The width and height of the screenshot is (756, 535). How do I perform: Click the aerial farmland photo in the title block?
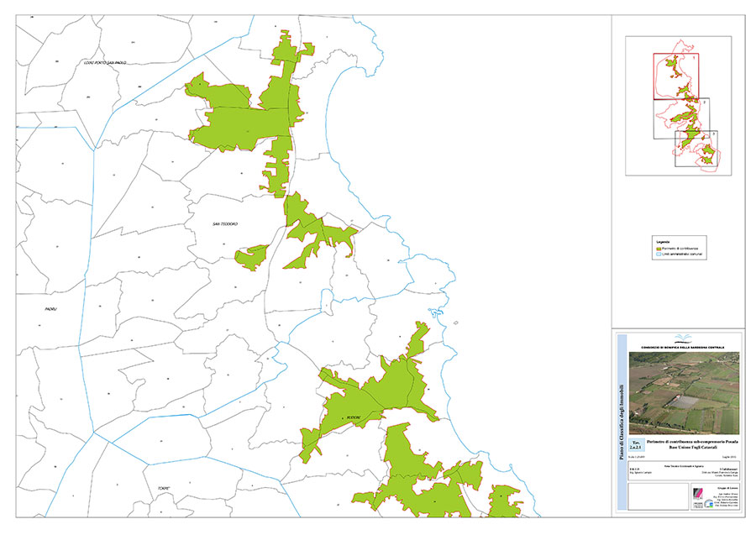coord(684,393)
